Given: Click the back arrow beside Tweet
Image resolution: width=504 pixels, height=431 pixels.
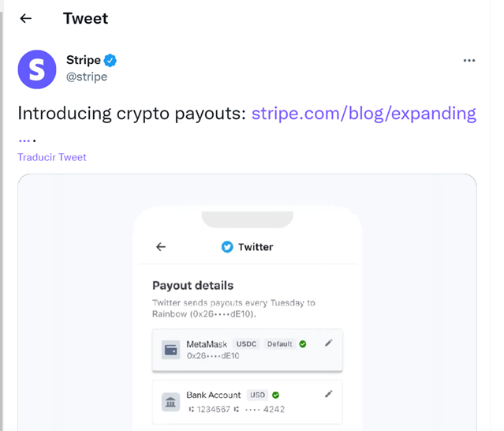Looking at the screenshot, I should 26,18.
